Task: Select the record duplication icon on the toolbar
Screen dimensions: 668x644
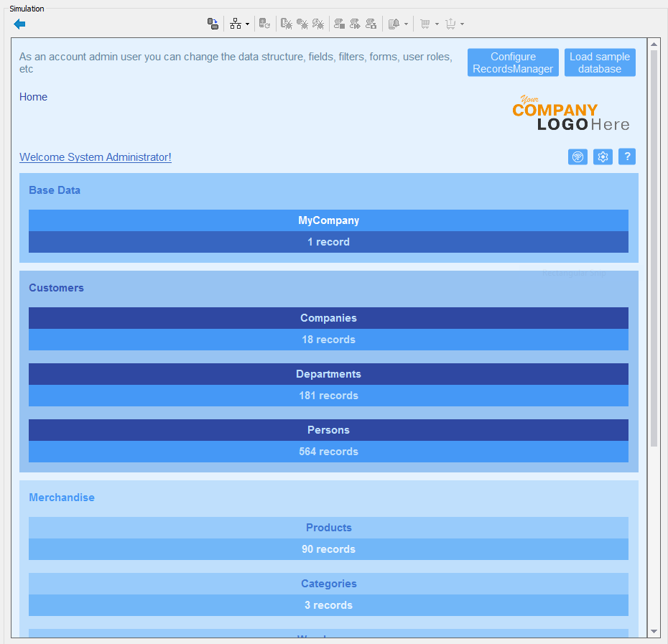Action: (x=213, y=24)
